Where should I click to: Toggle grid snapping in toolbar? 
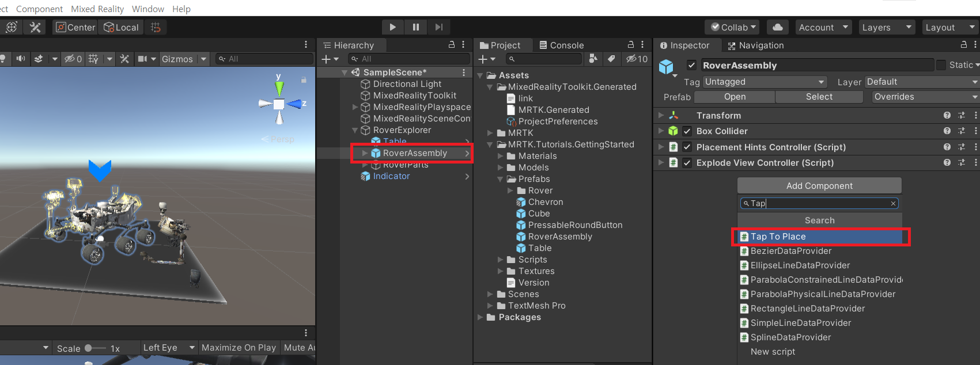tap(156, 27)
